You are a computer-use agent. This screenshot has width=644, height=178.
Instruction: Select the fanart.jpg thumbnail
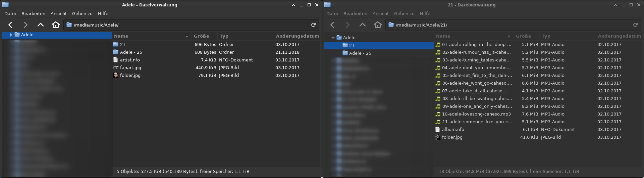pos(116,68)
